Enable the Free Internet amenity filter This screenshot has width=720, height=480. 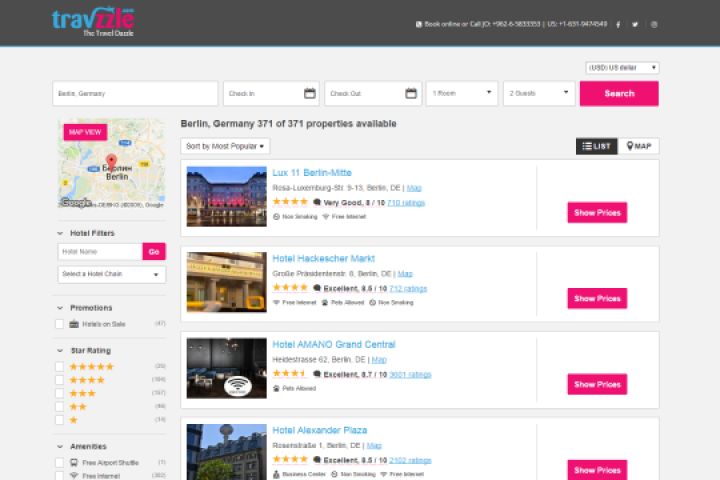tap(59, 476)
